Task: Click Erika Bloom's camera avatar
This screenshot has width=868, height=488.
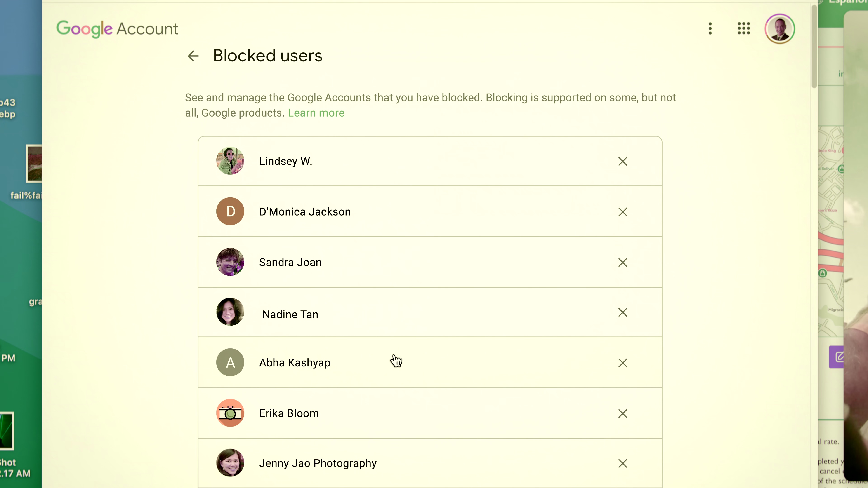Action: tap(230, 413)
